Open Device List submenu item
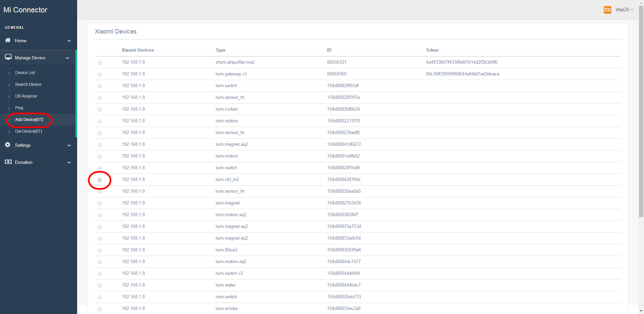This screenshot has height=314, width=644. (x=25, y=73)
